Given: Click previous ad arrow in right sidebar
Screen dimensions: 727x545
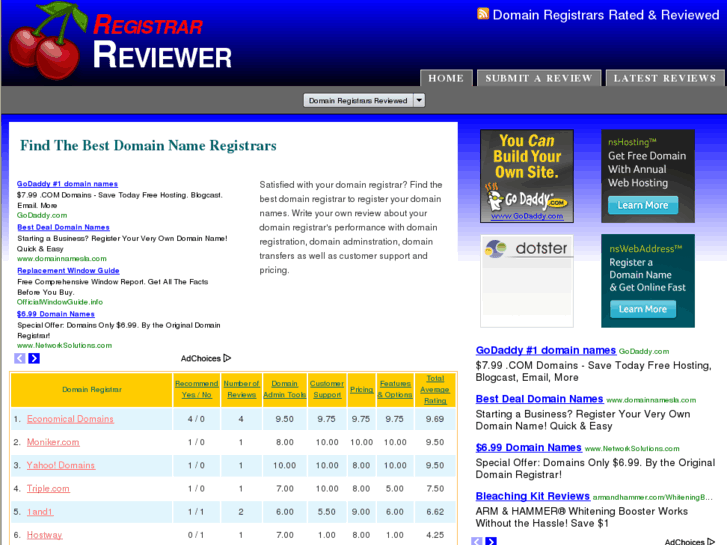Looking at the screenshot, I should (x=477, y=541).
